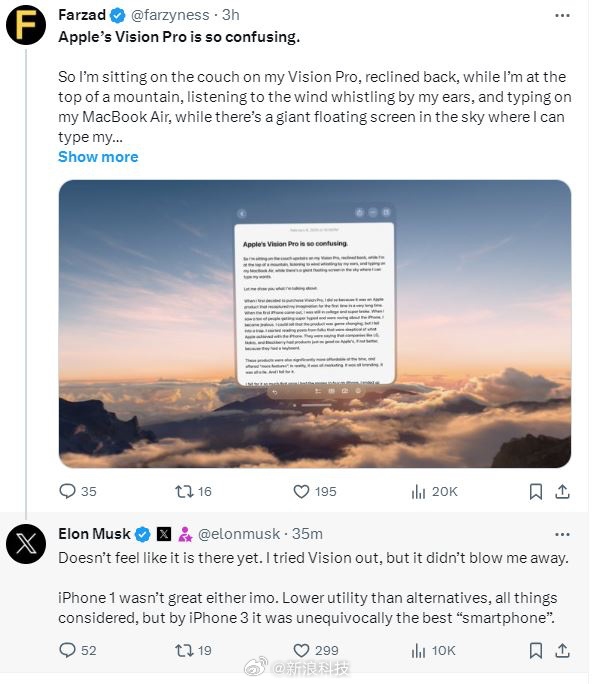Bookmark Elon Musk's reply
Screen dimensions: 598x684
click(536, 650)
